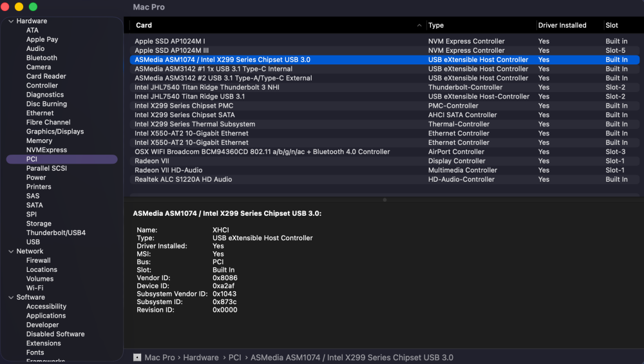Select the highlighted PCI sidebar item
This screenshot has height=364, width=644.
[62, 159]
